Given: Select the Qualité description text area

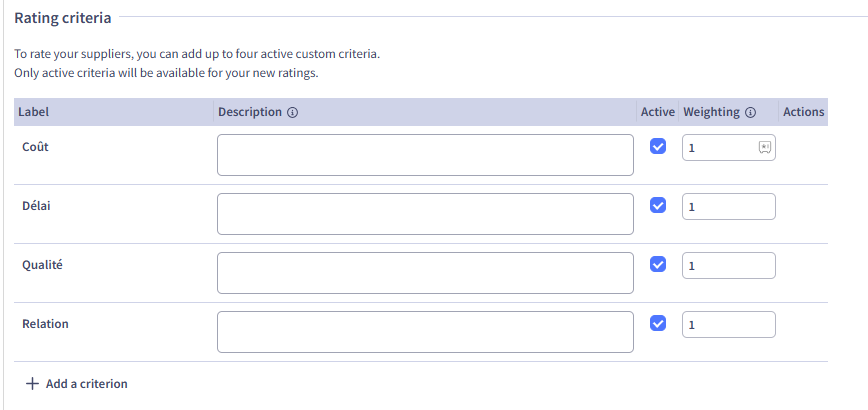Looking at the screenshot, I should click(x=425, y=273).
